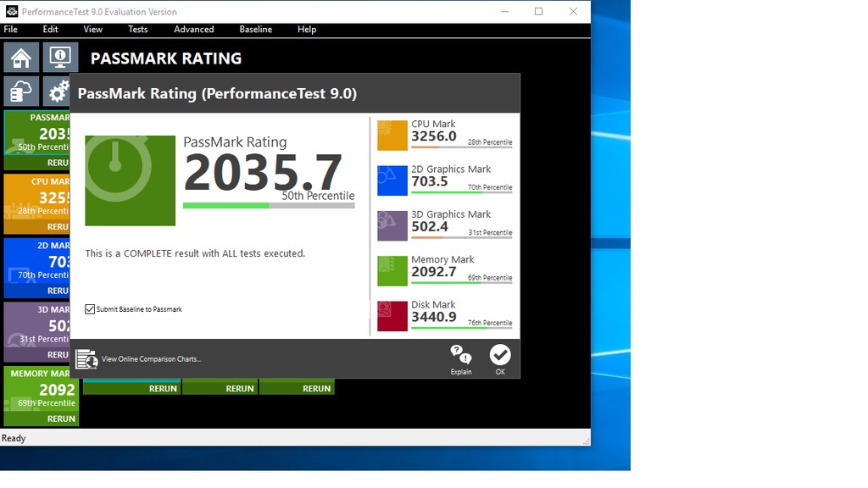Click the dialog title PassMark Rating (PerformanceTest 9.0)
This screenshot has width=868, height=488.
point(217,93)
